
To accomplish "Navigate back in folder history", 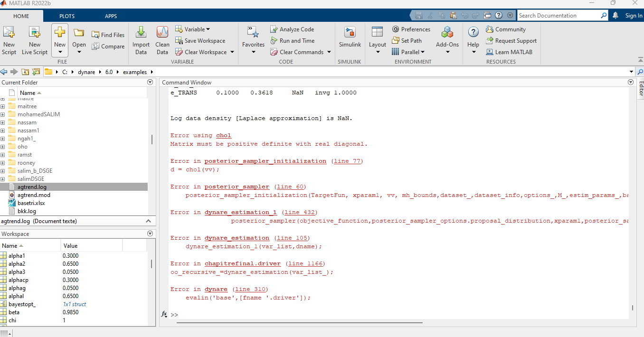I will (4, 72).
